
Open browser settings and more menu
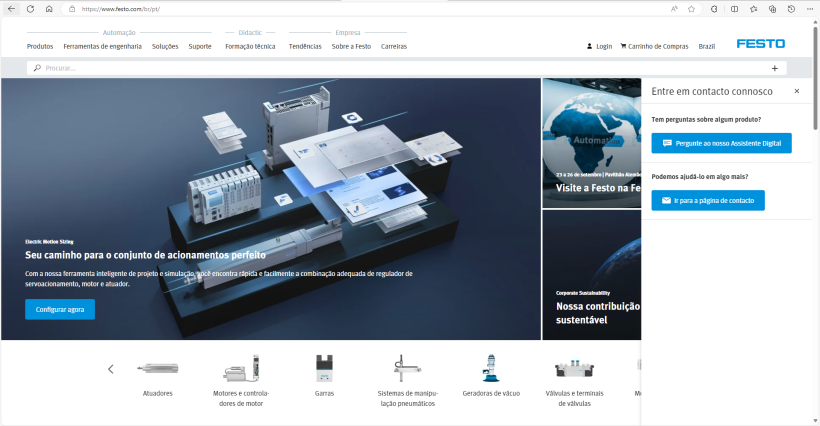click(x=810, y=9)
